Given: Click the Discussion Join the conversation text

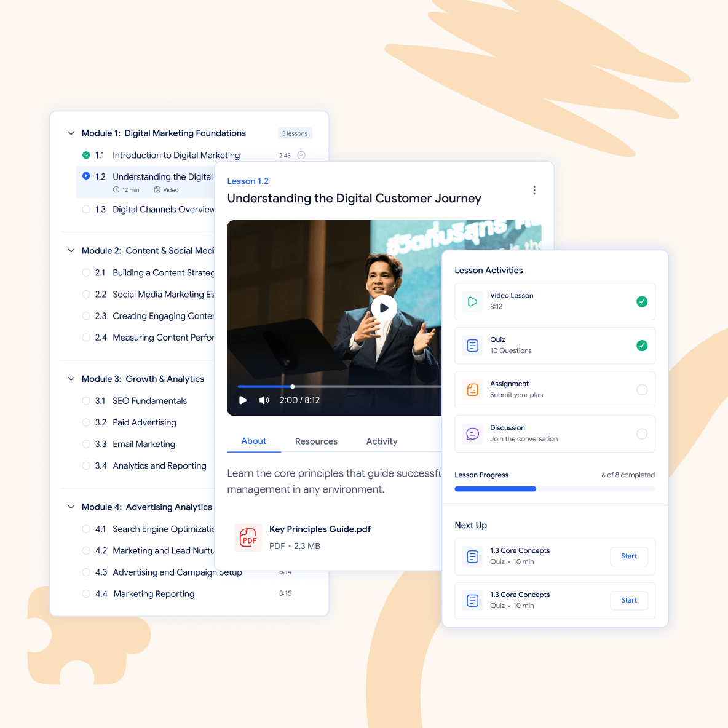Looking at the screenshot, I should pos(524,439).
